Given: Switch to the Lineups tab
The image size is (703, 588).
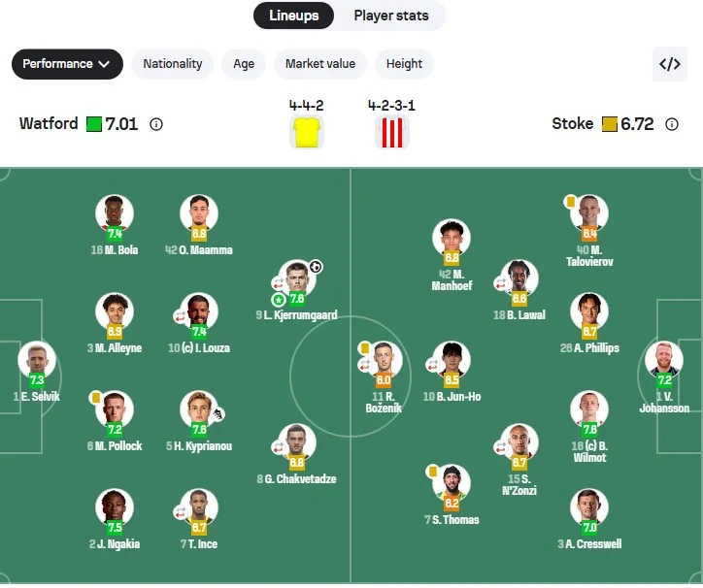Looking at the screenshot, I should click(293, 16).
